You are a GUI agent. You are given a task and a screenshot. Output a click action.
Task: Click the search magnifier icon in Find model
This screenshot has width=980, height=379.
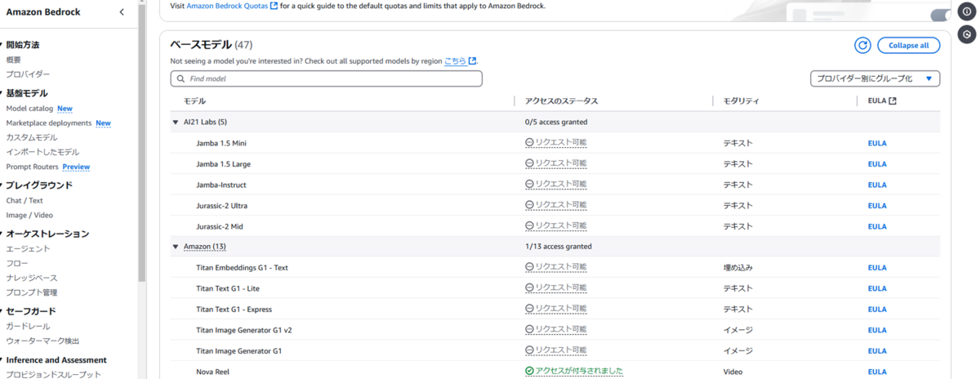pos(180,78)
